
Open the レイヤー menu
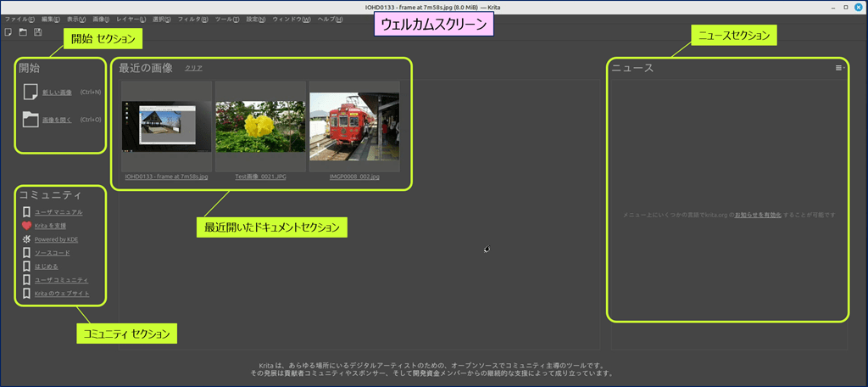131,19
